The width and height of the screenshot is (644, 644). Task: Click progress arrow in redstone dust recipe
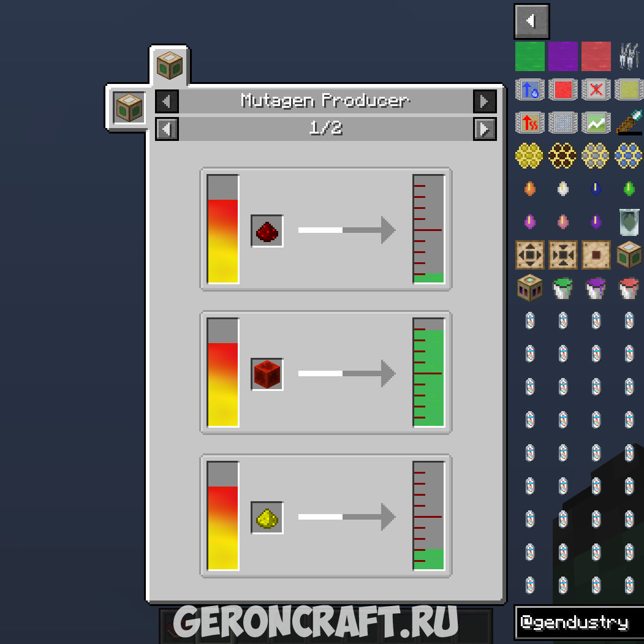[x=347, y=230]
